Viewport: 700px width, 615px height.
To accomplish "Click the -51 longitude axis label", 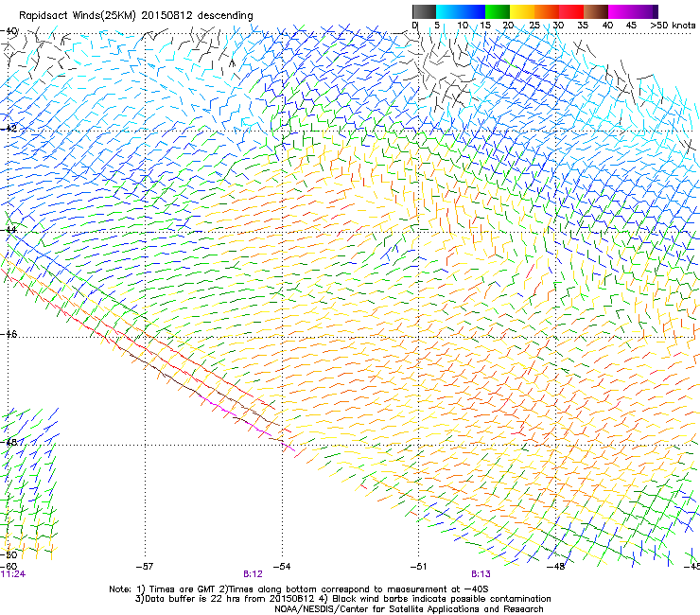I will pos(418,567).
